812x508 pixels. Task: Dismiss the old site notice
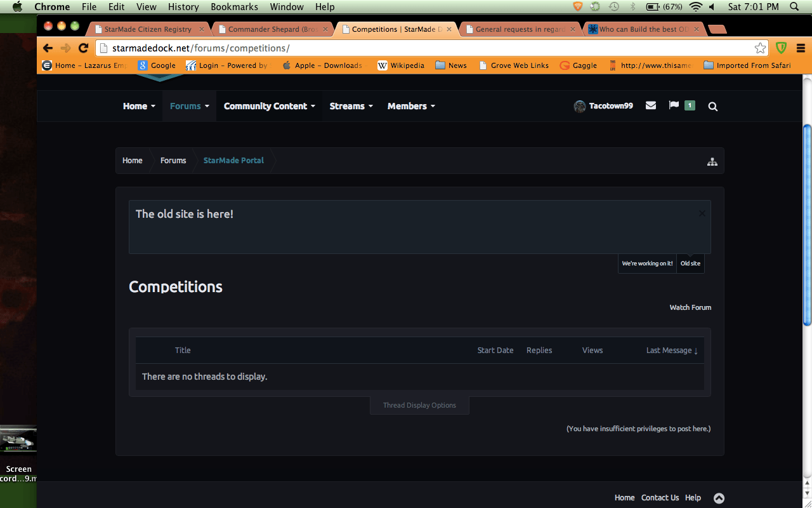pyautogui.click(x=702, y=214)
